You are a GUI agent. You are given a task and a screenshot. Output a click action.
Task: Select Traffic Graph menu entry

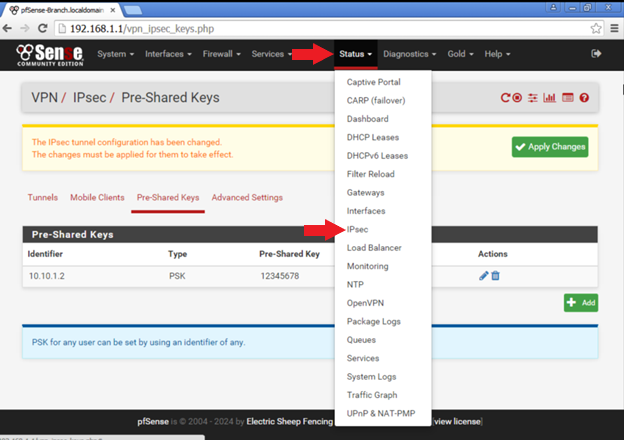click(x=372, y=395)
